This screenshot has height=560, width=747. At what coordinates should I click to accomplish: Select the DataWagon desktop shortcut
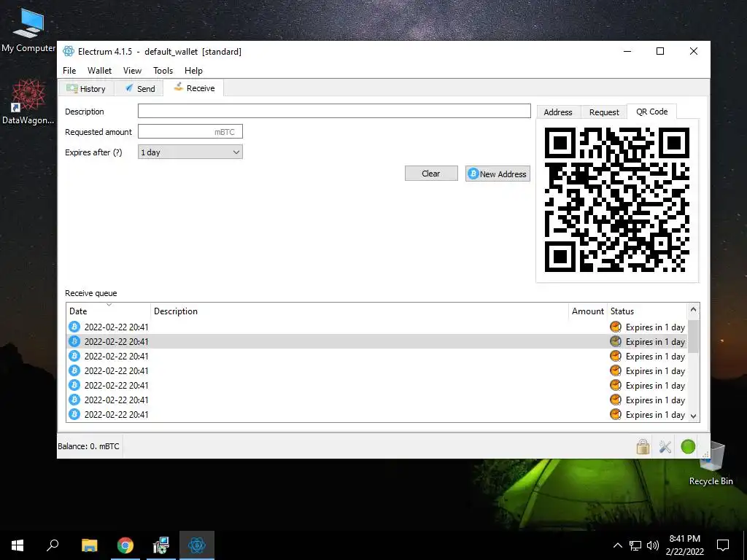pos(28,102)
